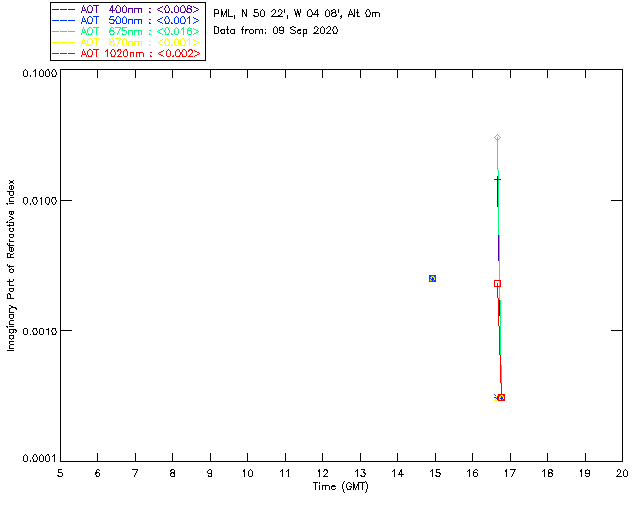Click the x-axis tick label 20

[x=622, y=473]
